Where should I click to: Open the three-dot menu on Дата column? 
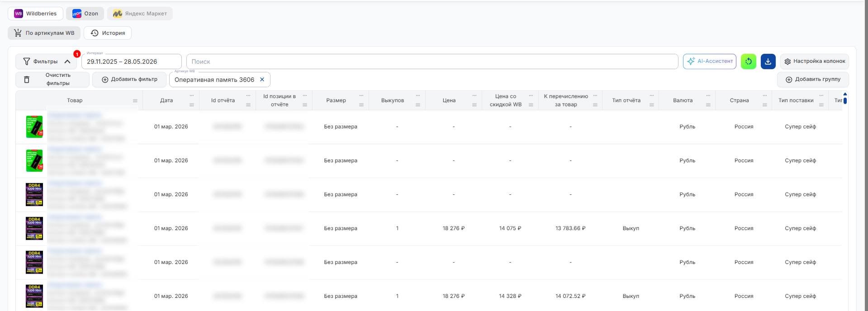[x=192, y=96]
